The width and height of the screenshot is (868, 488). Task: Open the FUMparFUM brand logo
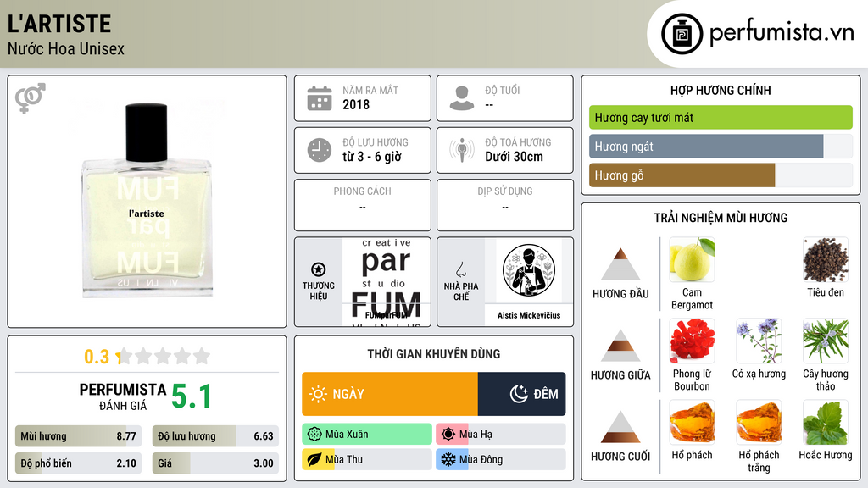(387, 282)
